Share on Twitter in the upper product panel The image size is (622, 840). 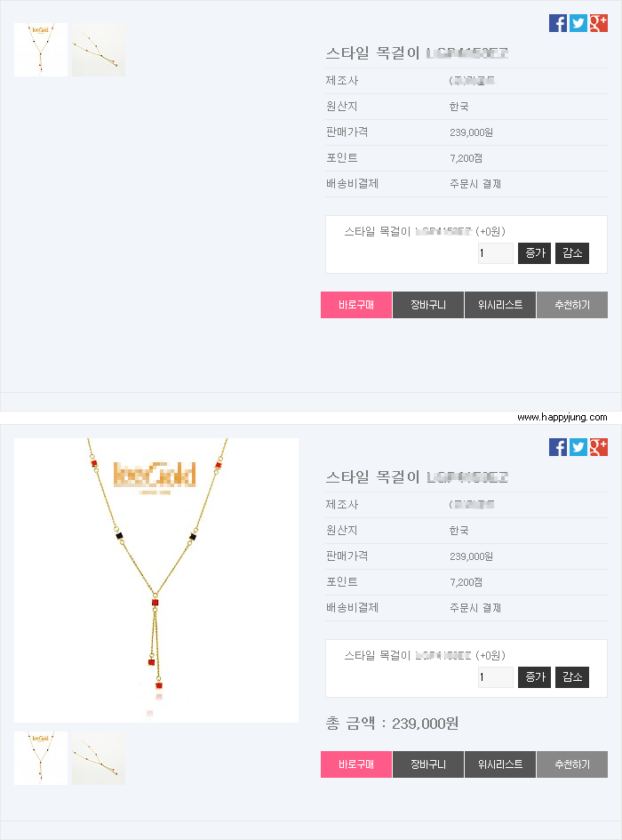(x=578, y=23)
